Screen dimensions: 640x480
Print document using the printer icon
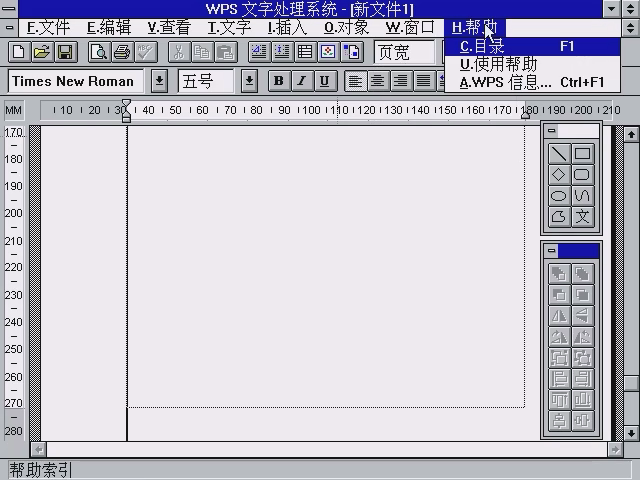point(122,52)
